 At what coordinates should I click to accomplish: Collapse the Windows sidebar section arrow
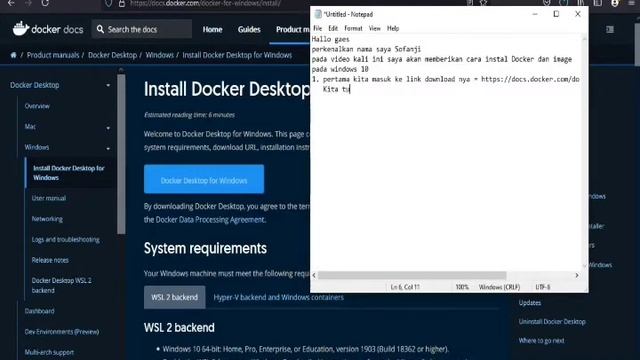108,149
